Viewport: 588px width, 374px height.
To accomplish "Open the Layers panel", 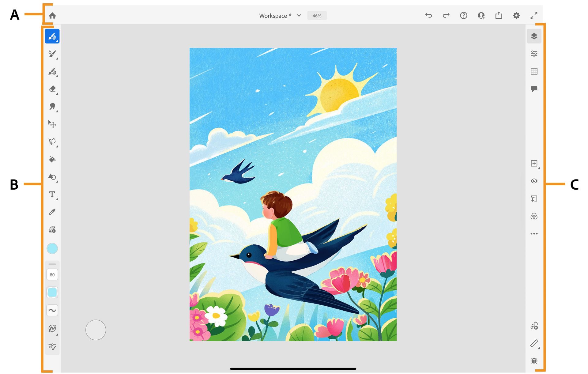I will [534, 36].
